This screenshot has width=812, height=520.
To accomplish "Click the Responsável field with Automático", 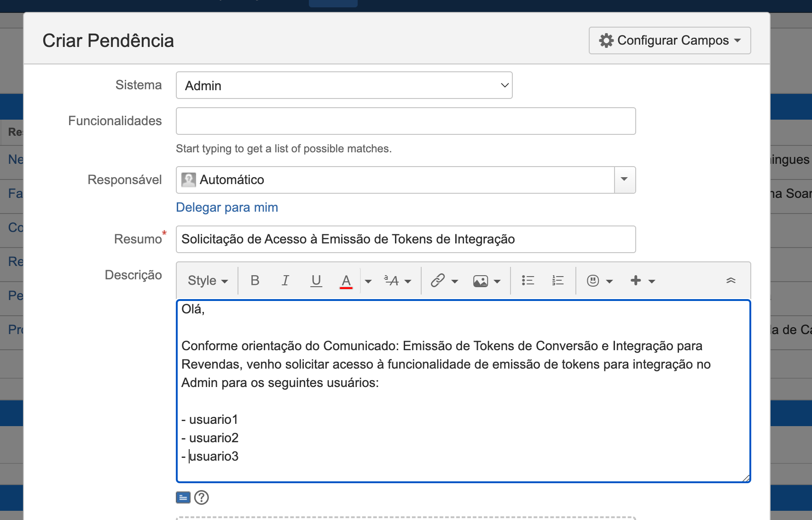I will pyautogui.click(x=395, y=180).
